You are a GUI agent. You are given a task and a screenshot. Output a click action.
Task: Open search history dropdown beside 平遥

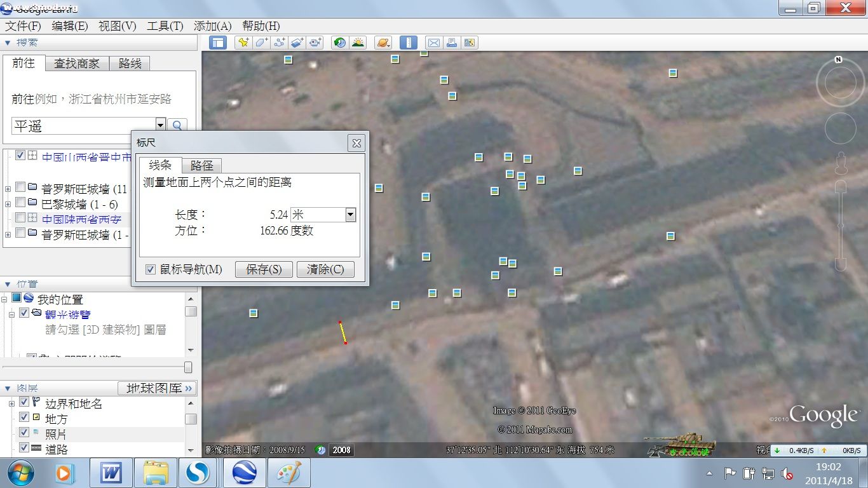click(x=161, y=125)
